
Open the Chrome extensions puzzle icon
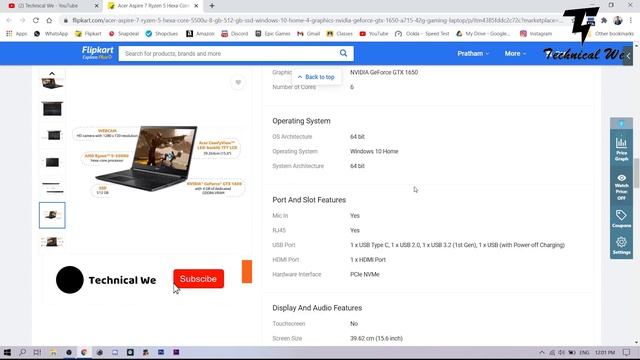coord(604,20)
